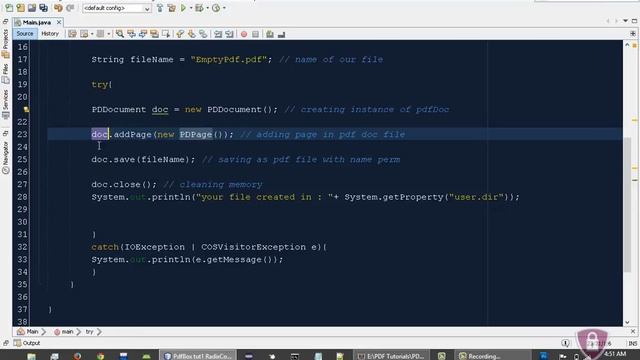Click the Open Project toolbar icon
Image resolution: width=640 pixels, height=360 pixels.
32,8
